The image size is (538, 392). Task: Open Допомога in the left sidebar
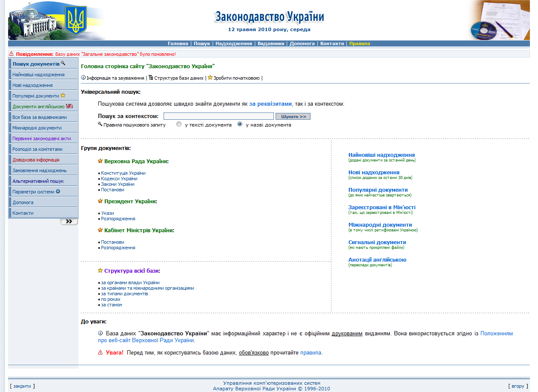(43, 202)
